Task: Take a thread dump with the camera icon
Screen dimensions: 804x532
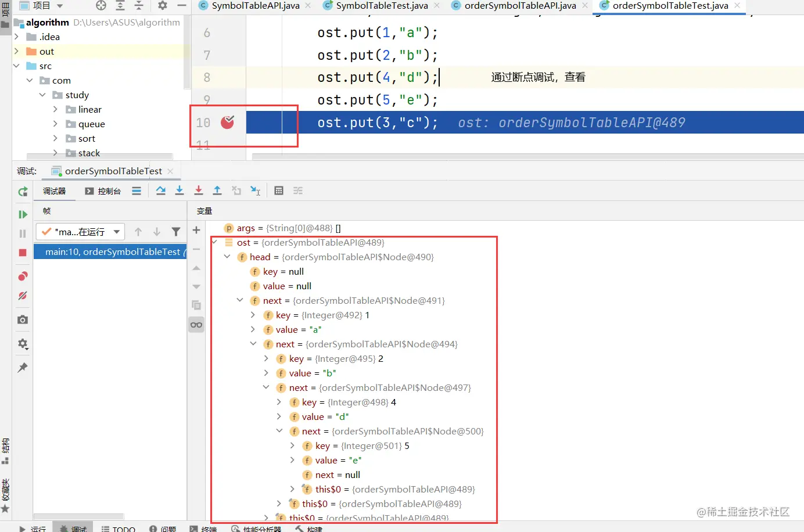Action: [23, 319]
